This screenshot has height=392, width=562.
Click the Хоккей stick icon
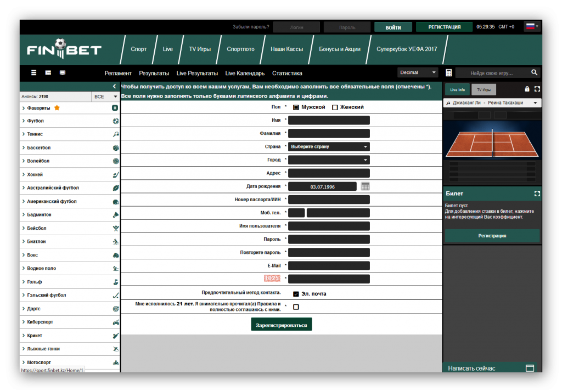point(116,175)
